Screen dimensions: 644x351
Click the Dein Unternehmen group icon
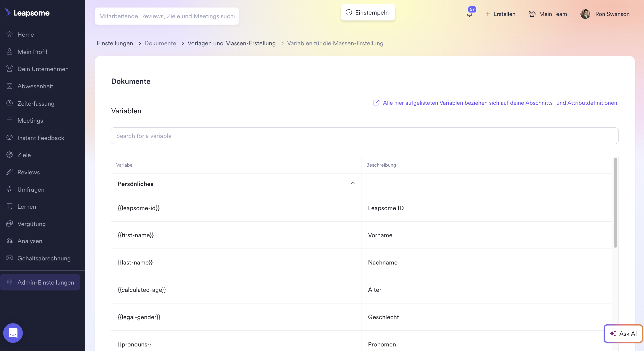(10, 69)
